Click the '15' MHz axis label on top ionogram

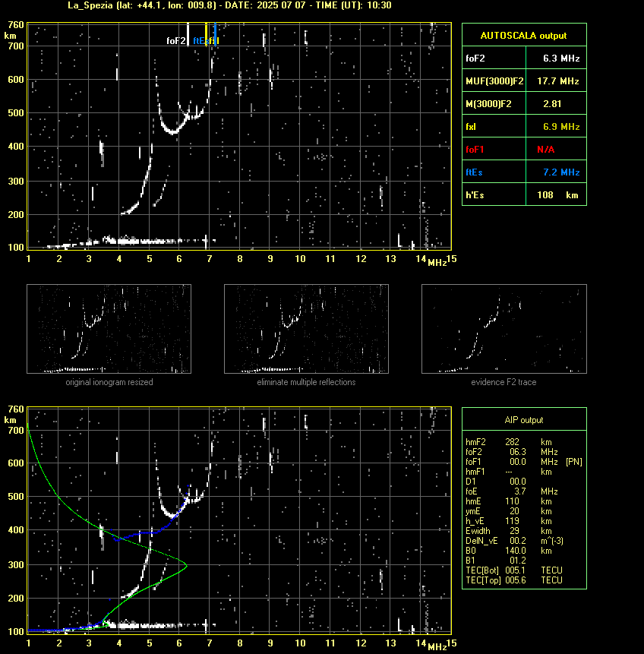coord(452,260)
